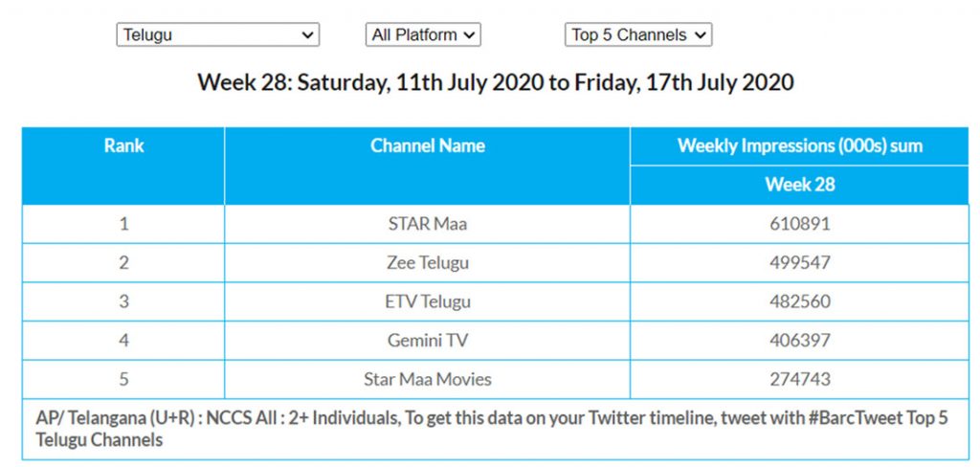Click the Rank column header

pos(123,146)
